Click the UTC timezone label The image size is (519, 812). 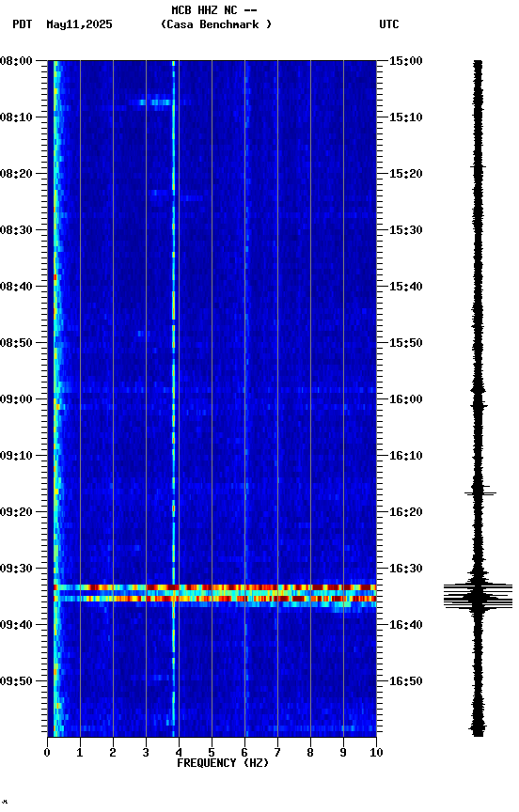(x=389, y=24)
